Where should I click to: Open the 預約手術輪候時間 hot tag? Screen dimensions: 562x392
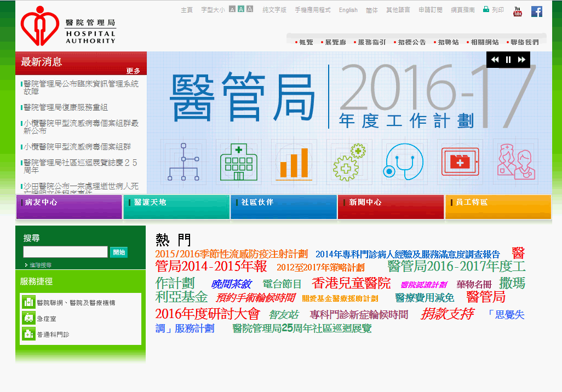coord(256,298)
